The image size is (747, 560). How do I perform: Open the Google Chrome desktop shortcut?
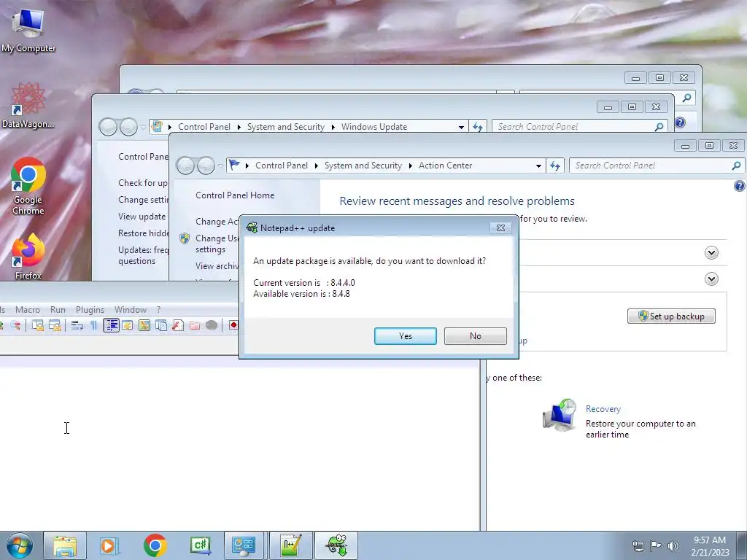point(28,186)
